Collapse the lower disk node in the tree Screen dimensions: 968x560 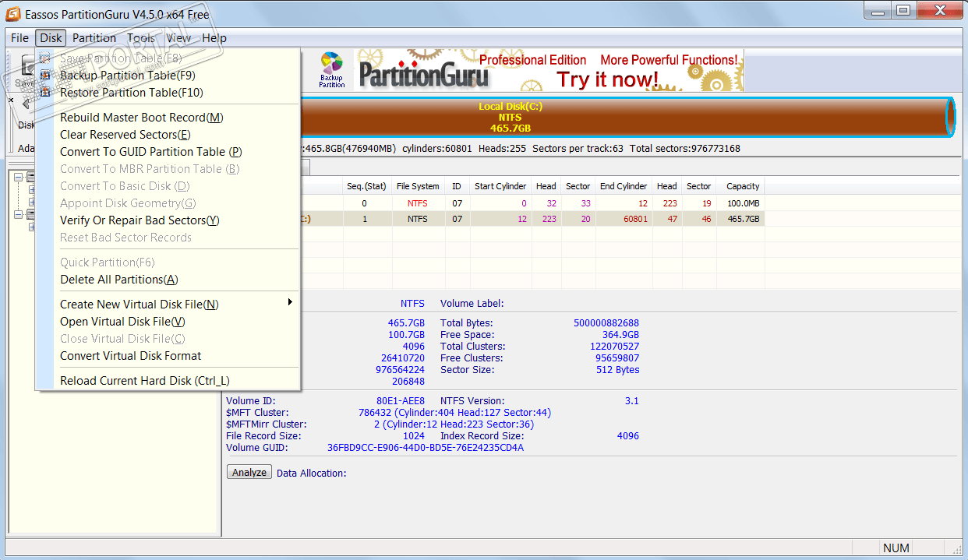(x=19, y=214)
